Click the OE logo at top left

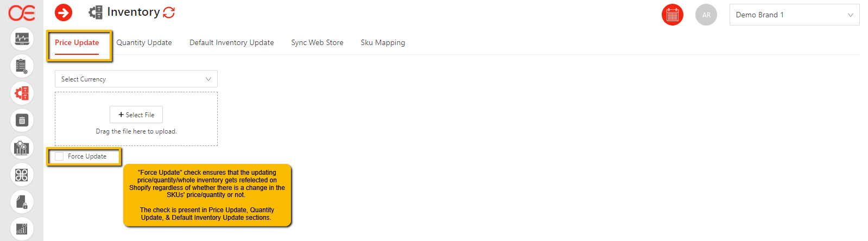point(22,12)
